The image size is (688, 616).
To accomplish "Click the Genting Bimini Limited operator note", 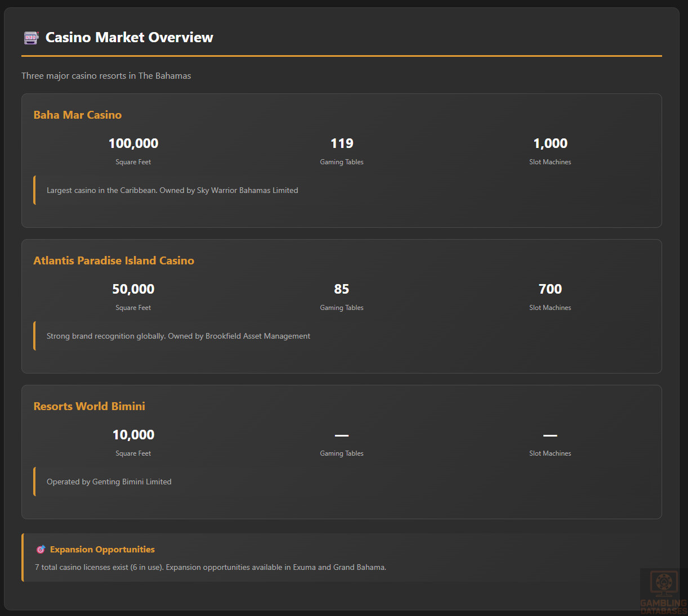I will (x=109, y=482).
